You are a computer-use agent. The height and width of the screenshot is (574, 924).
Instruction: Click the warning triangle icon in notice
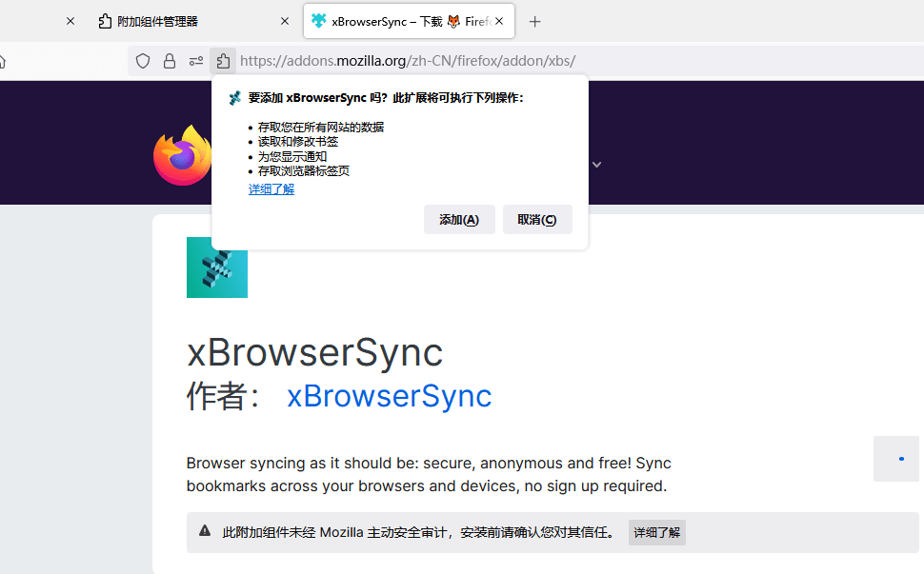[205, 531]
